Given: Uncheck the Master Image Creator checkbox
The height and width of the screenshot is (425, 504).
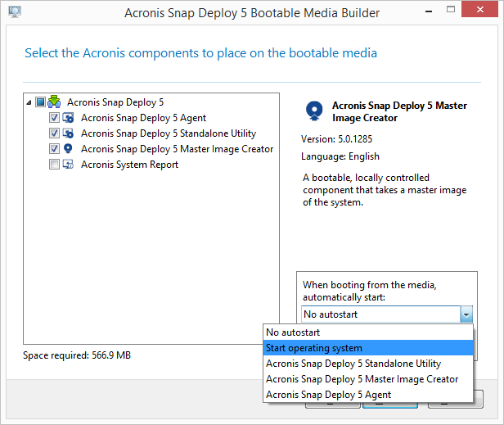Looking at the screenshot, I should coord(54,149).
